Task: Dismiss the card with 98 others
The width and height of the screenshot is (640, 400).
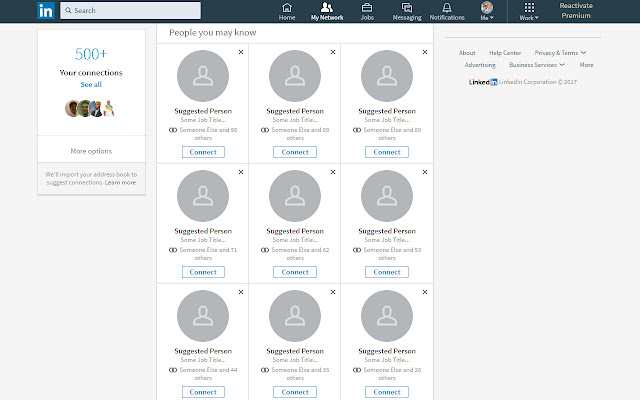Action: click(241, 52)
